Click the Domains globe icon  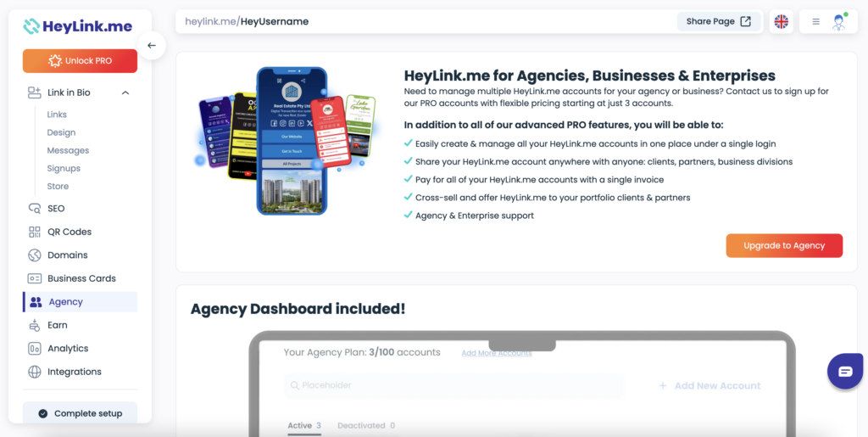34,255
